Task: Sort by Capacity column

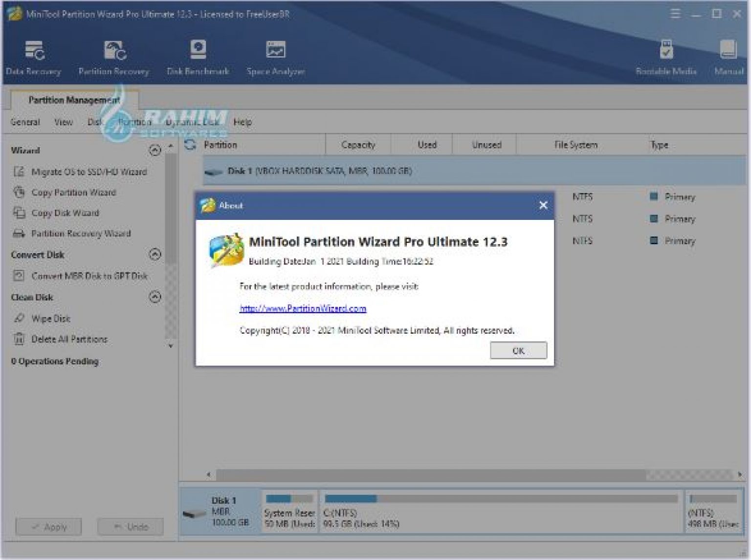Action: pyautogui.click(x=358, y=145)
